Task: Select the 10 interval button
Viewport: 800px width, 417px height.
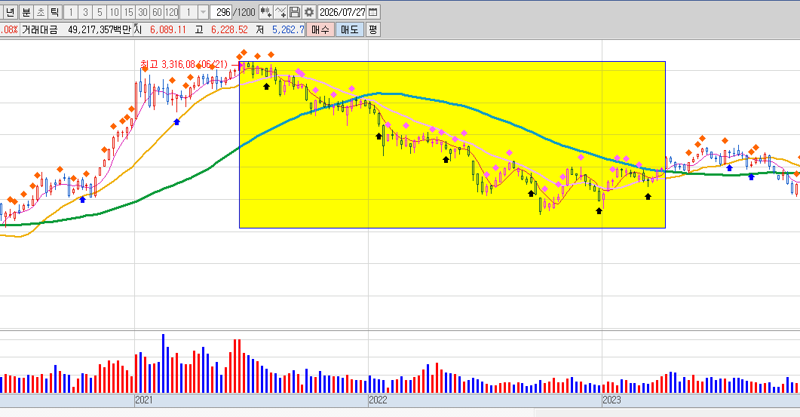Action: tap(114, 12)
